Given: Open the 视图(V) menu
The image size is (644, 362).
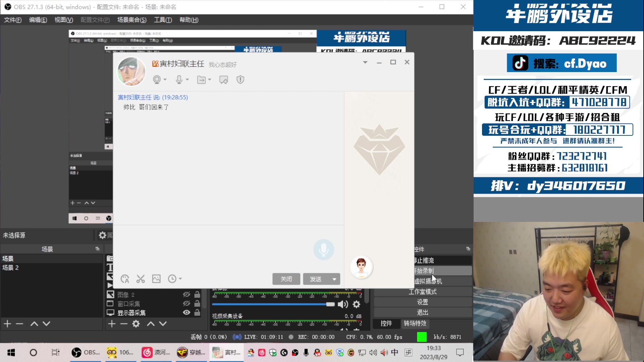Looking at the screenshot, I should (64, 20).
